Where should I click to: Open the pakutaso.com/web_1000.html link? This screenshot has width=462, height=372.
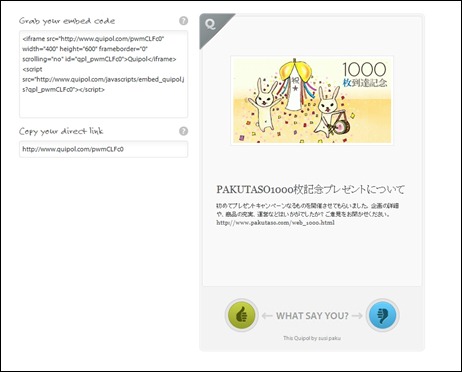[275, 223]
